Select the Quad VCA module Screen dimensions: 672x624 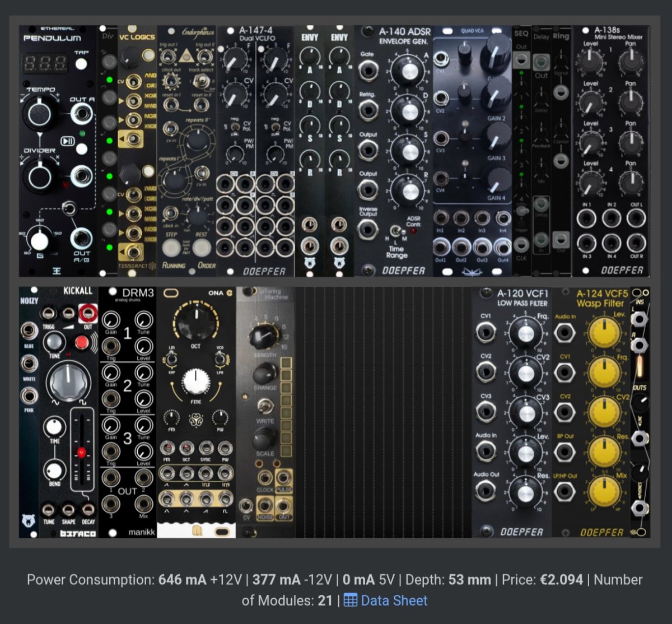[x=472, y=151]
